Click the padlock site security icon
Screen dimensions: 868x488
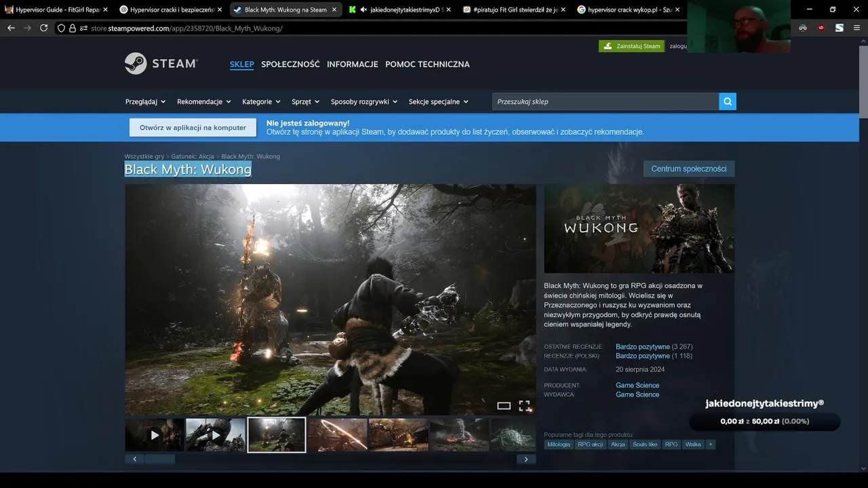click(72, 28)
